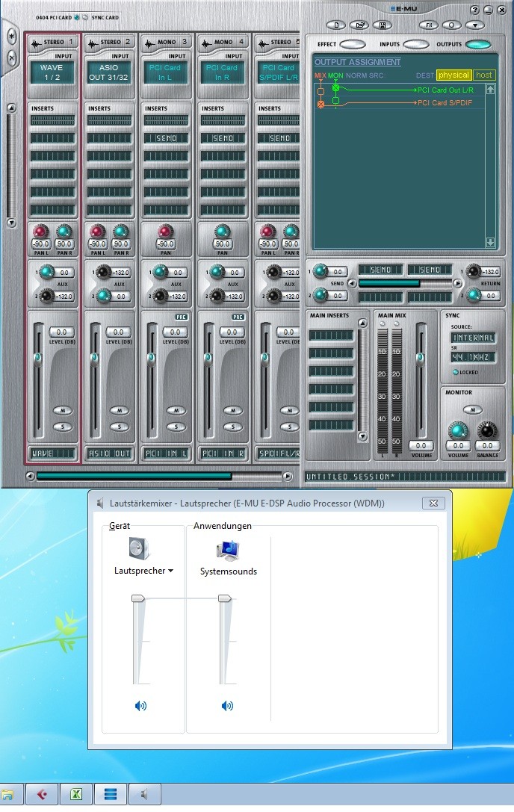This screenshot has width=514, height=812.
Task: Click the round O settings button
Action: pos(451,25)
